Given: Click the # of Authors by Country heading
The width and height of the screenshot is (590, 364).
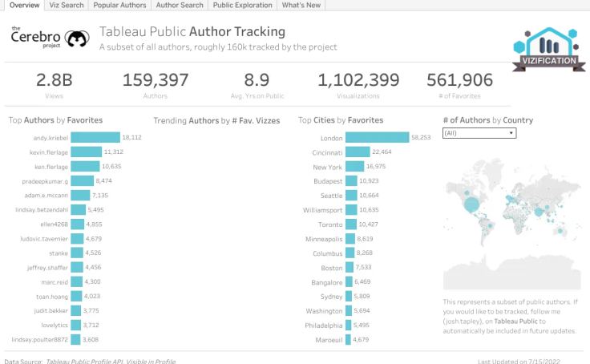Looking at the screenshot, I should [x=488, y=120].
